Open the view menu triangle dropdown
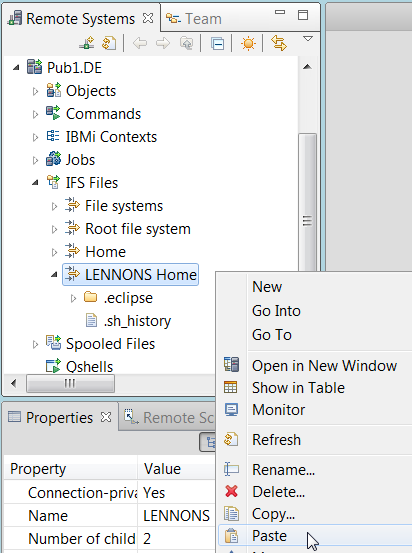 [x=308, y=38]
